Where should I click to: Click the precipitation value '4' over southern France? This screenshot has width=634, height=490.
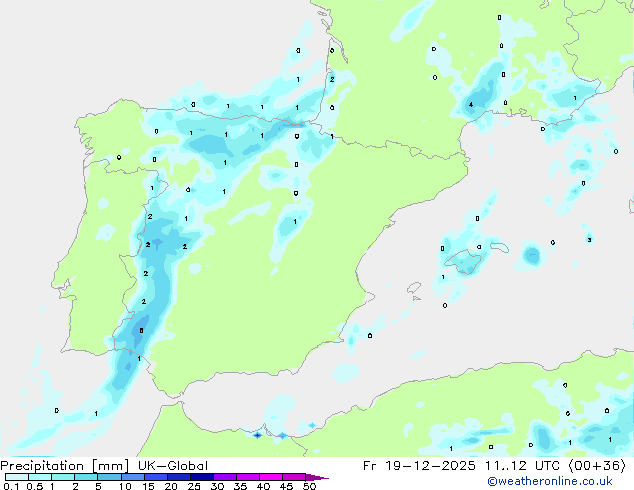[471, 105]
